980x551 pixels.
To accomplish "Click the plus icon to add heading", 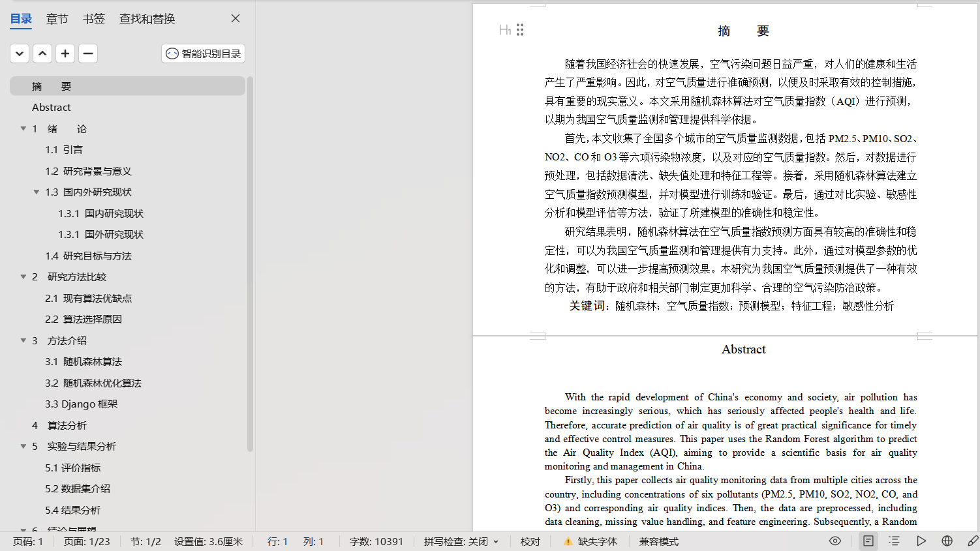I will click(x=65, y=53).
